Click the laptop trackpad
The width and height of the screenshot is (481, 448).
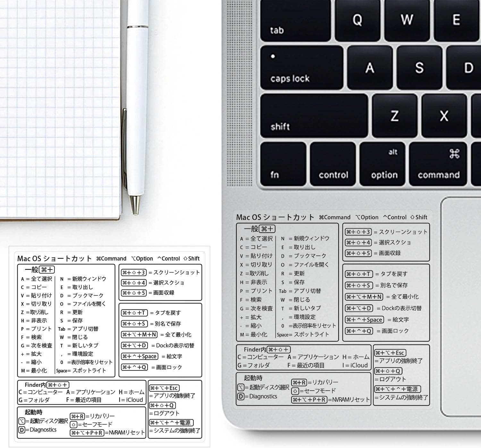coord(461,307)
